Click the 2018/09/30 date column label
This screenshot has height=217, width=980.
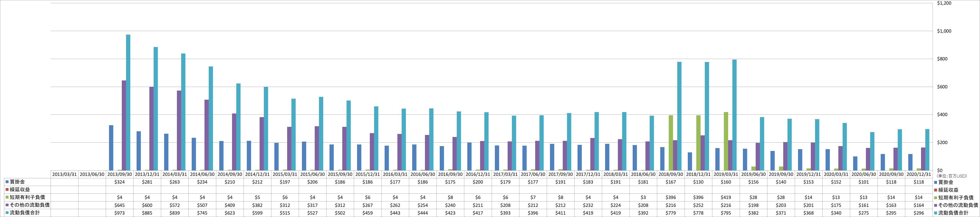(671, 174)
